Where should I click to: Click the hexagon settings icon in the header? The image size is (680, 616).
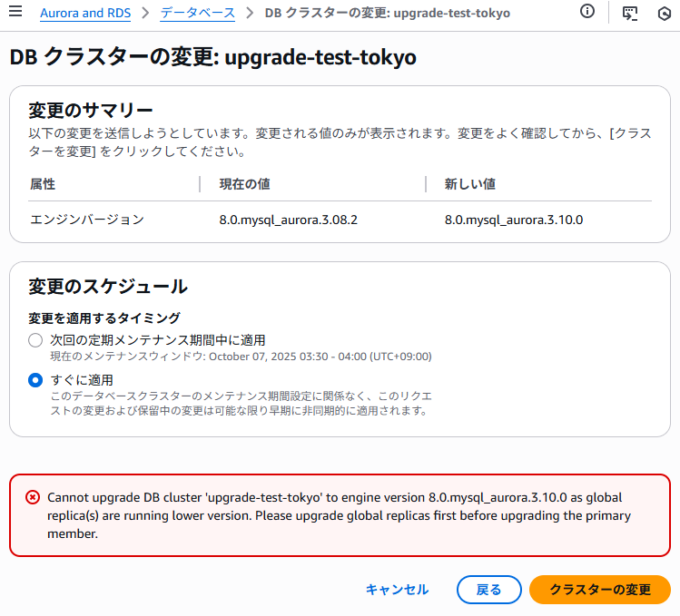click(x=664, y=14)
